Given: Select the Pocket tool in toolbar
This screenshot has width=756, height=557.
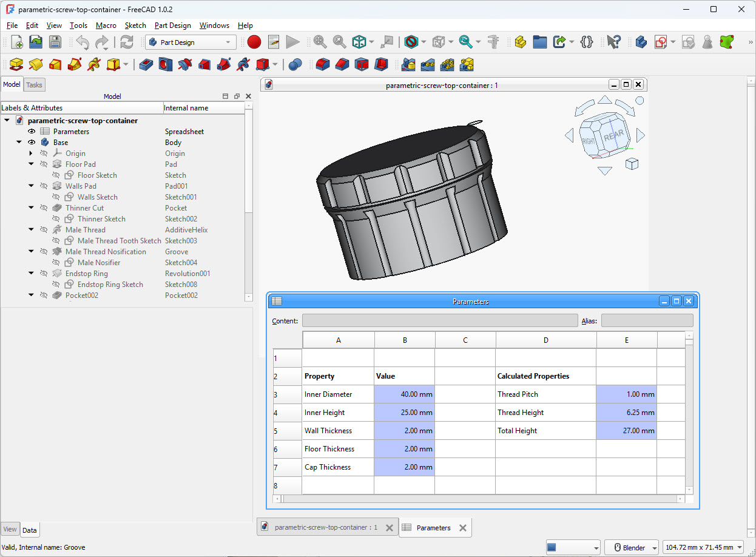Looking at the screenshot, I should (146, 64).
